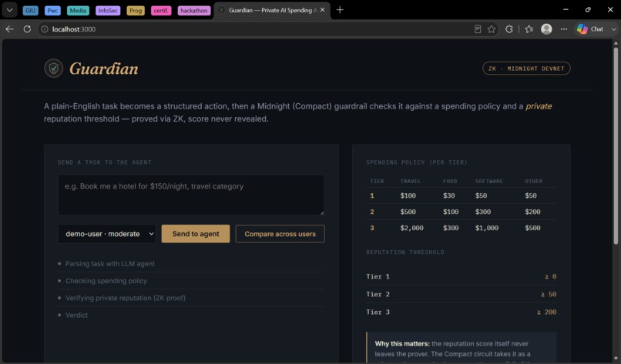The image size is (621, 364).
Task: Click tier 2 other value $200
Action: pyautogui.click(x=532, y=212)
